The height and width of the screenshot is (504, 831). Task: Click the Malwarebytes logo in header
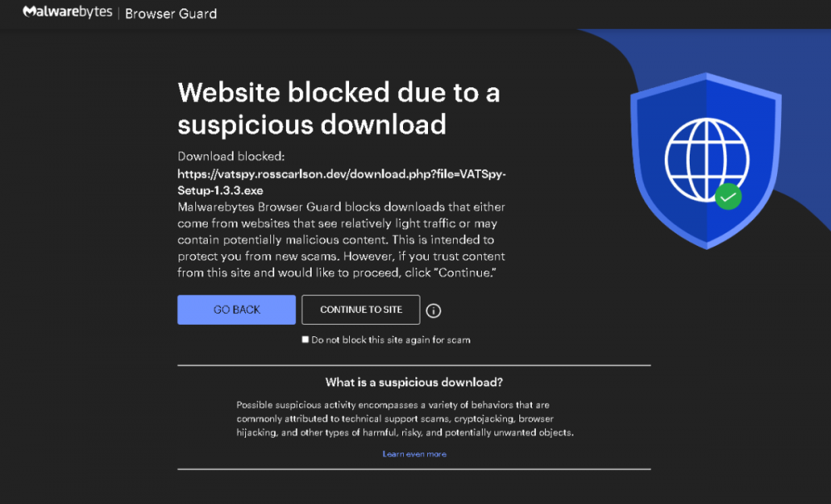[67, 13]
